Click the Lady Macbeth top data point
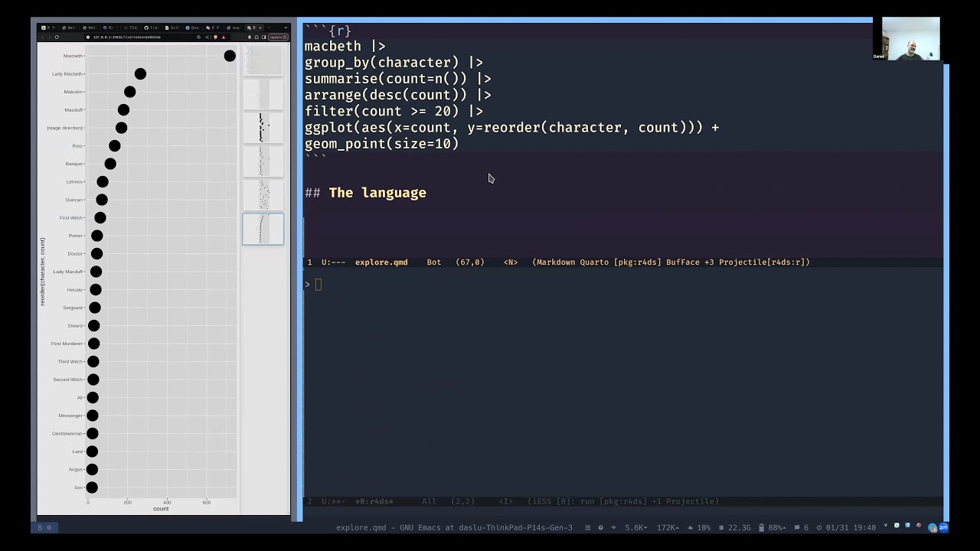 (140, 73)
